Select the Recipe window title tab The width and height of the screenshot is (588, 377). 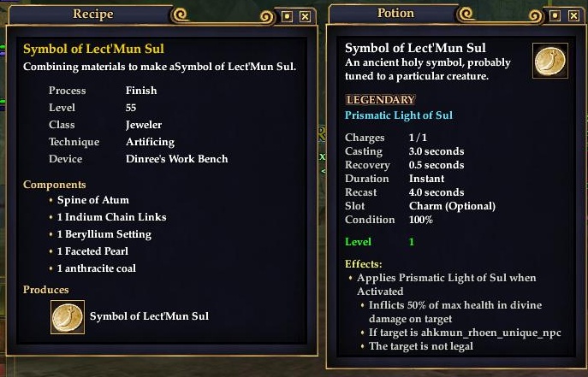pos(92,14)
